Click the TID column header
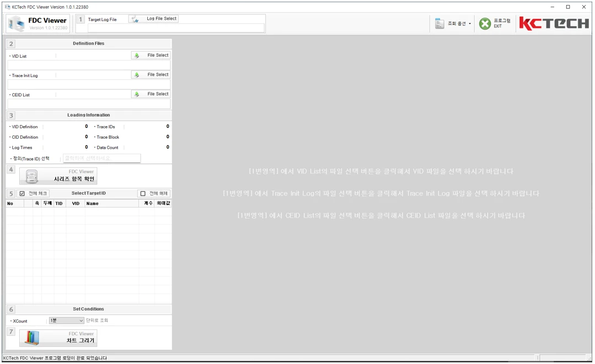 59,203
